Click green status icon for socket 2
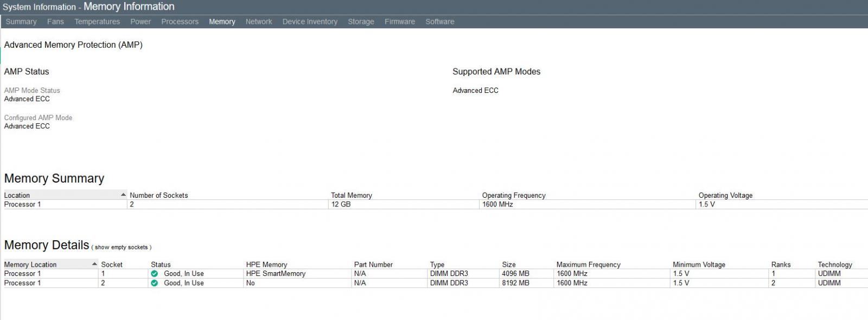868x320 pixels. (155, 283)
